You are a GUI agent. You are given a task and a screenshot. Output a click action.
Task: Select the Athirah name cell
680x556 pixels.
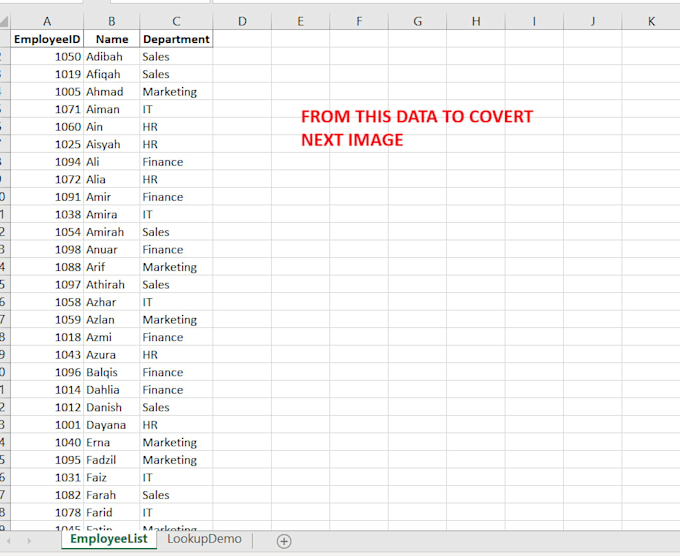click(111, 285)
